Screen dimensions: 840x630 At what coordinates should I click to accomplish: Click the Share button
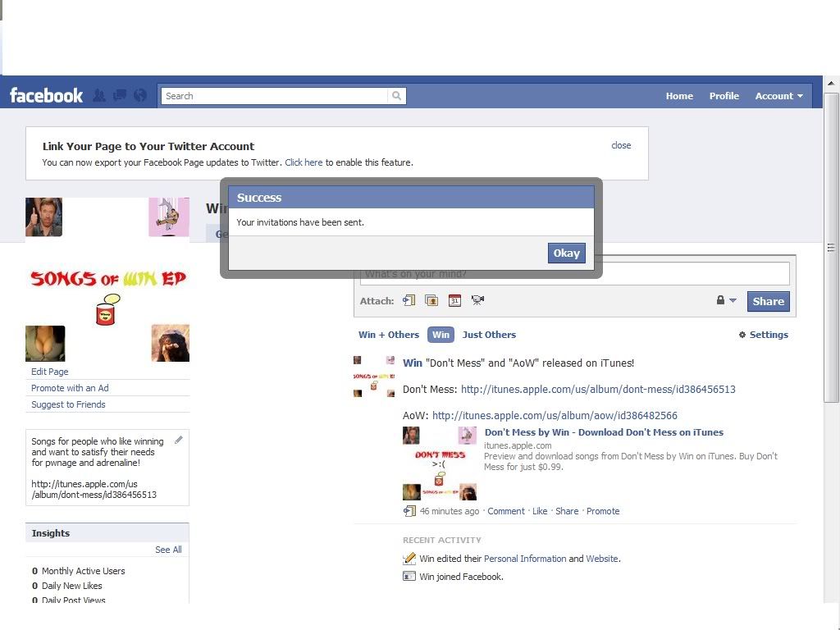(x=768, y=301)
